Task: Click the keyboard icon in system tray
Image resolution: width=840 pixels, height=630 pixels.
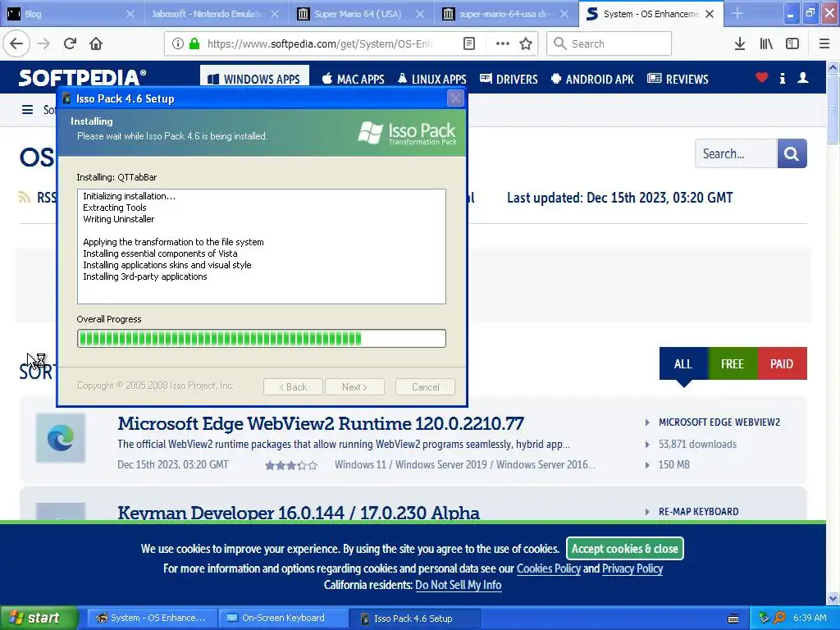Action: (x=733, y=619)
